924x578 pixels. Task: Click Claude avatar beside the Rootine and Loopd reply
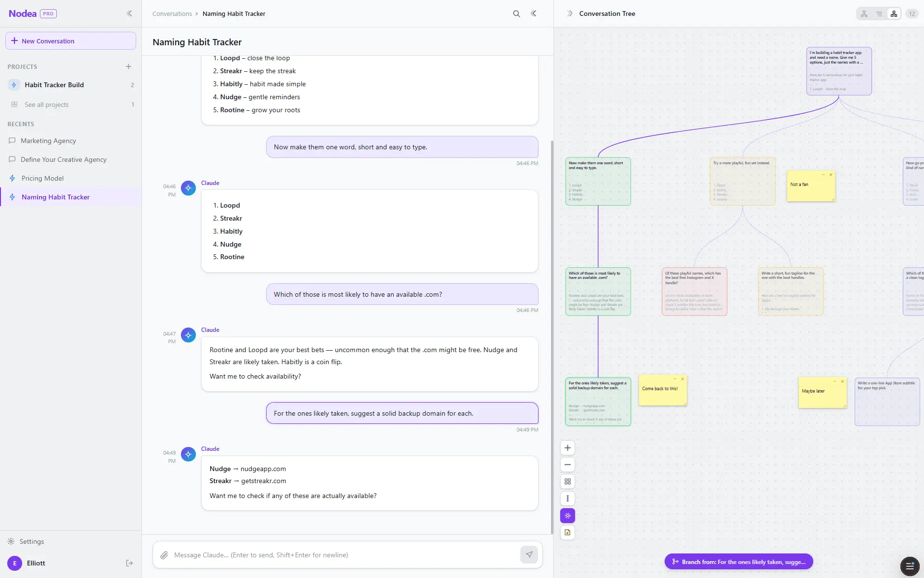point(188,335)
